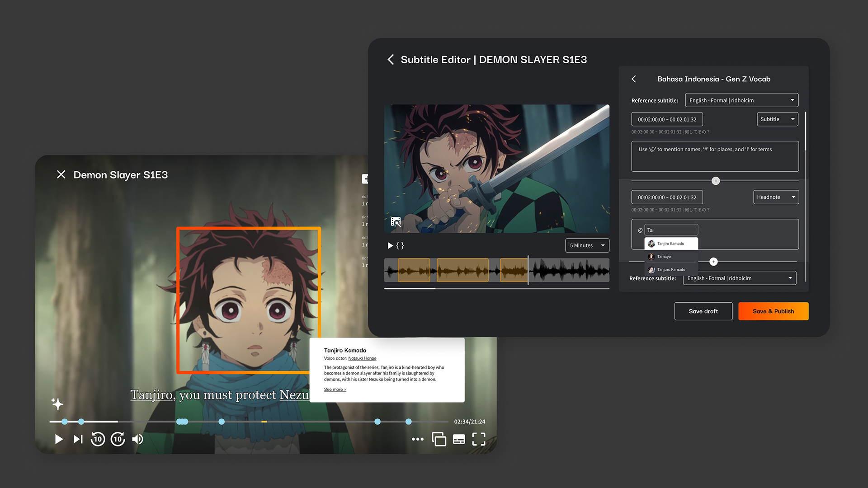Select the first blue marker on player timeline

pos(65,422)
